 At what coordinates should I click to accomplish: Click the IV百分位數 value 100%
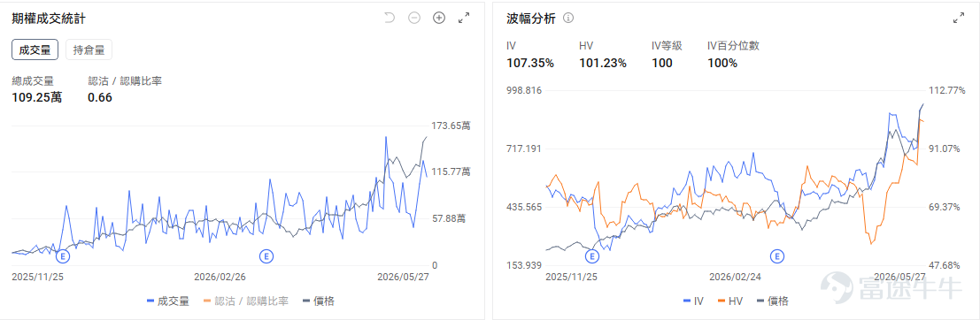coord(722,63)
